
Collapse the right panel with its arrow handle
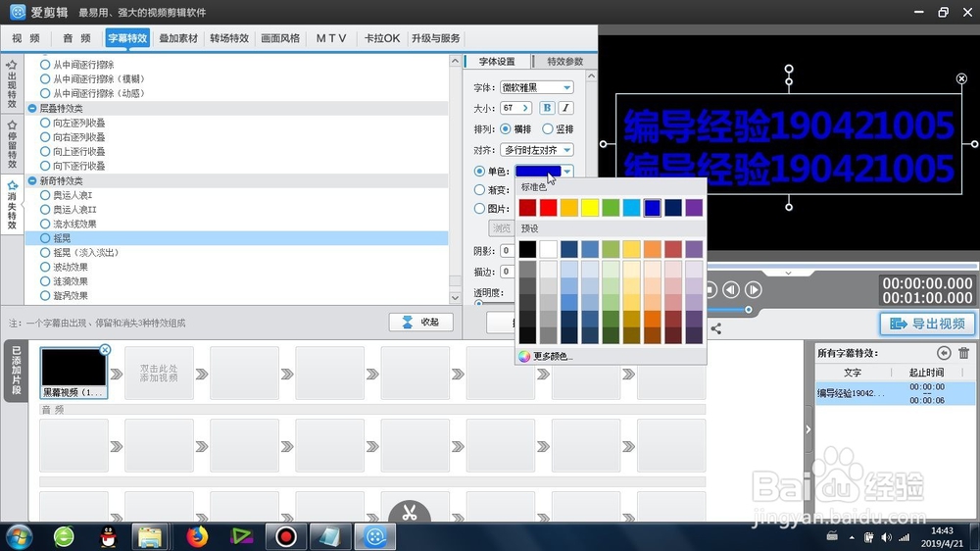click(808, 429)
